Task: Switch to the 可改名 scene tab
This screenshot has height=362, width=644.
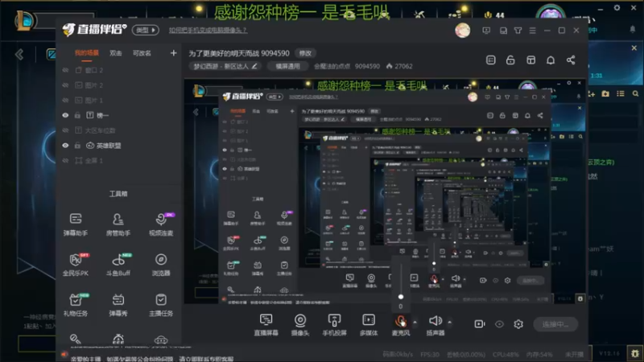Action: click(x=142, y=53)
